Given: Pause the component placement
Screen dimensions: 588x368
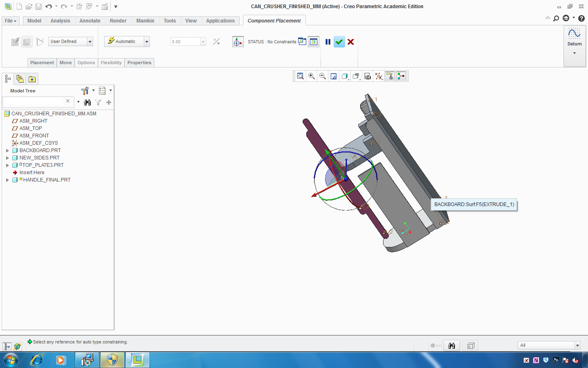Looking at the screenshot, I should pyautogui.click(x=328, y=42).
